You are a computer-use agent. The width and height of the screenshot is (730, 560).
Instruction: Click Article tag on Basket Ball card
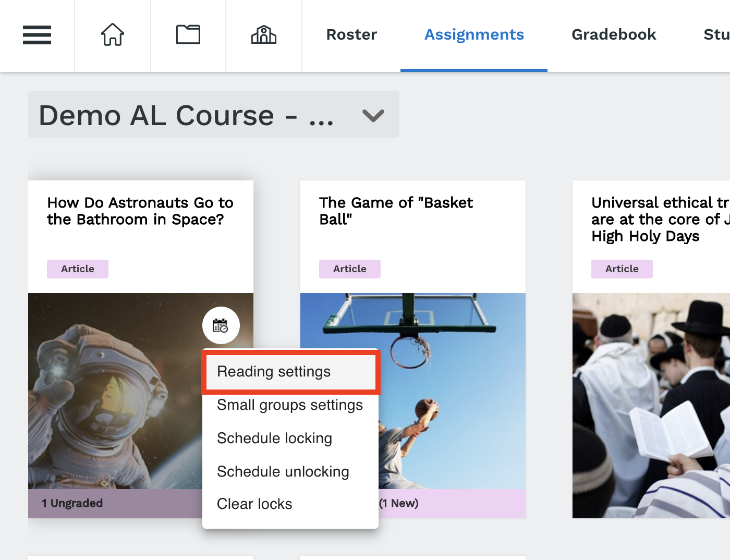click(x=350, y=269)
